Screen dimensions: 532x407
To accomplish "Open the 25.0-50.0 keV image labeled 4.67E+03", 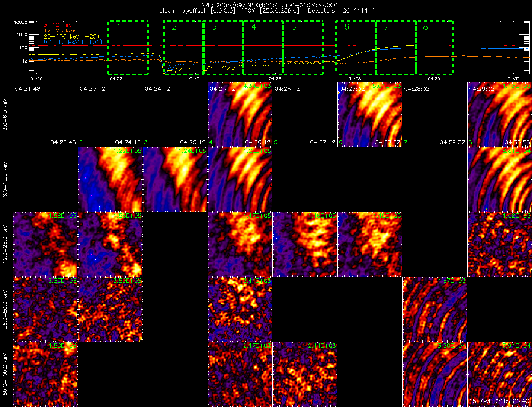I will click(x=435, y=309).
